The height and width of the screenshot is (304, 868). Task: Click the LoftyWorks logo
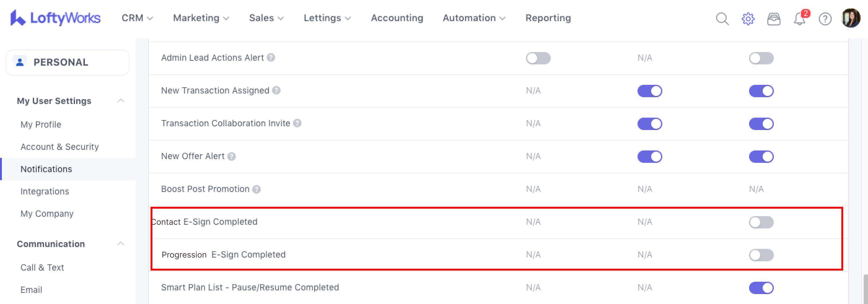[55, 18]
